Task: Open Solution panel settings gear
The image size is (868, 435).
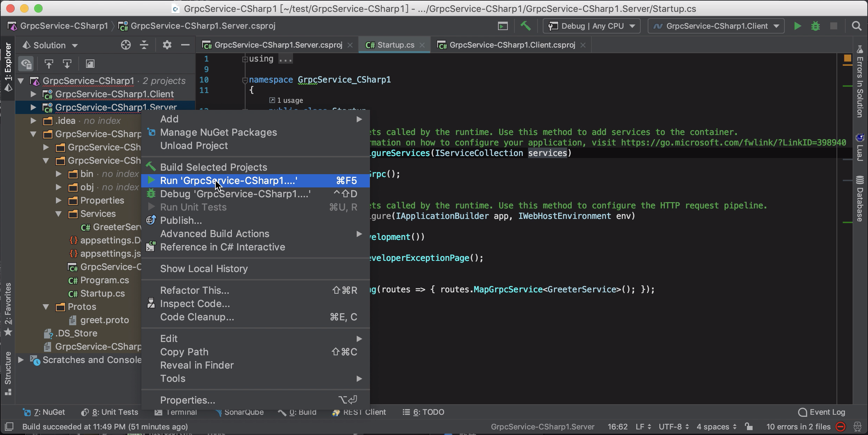Action: (x=167, y=45)
